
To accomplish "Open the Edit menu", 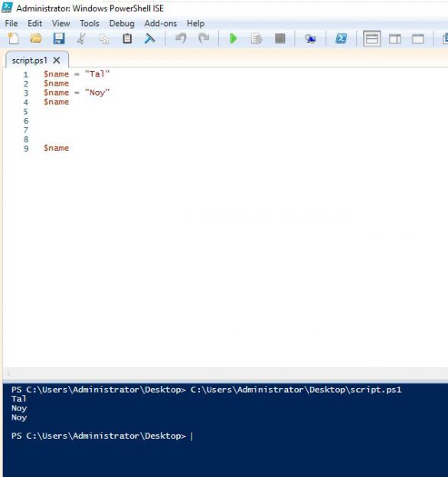I will [x=34, y=24].
